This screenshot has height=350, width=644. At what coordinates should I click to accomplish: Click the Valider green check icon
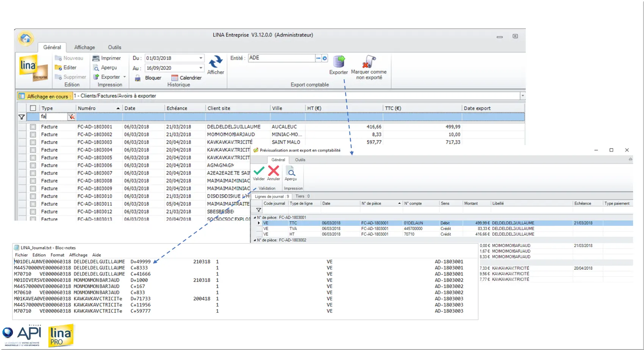click(259, 170)
